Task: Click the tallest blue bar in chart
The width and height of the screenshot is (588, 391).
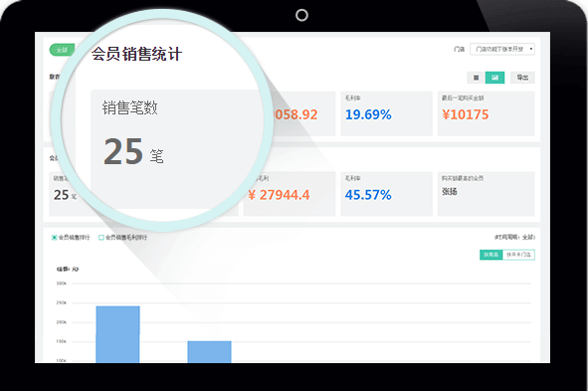Action: click(x=117, y=334)
